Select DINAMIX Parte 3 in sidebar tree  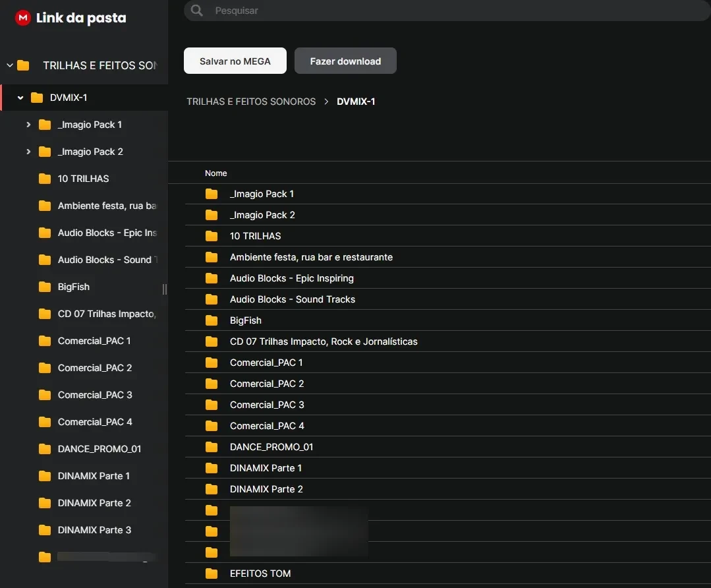(x=94, y=530)
